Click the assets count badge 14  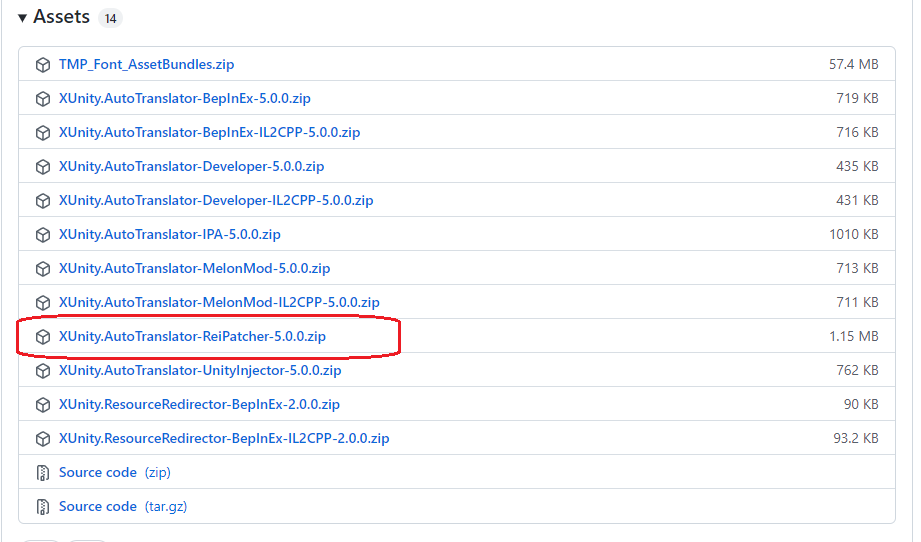[x=110, y=19]
